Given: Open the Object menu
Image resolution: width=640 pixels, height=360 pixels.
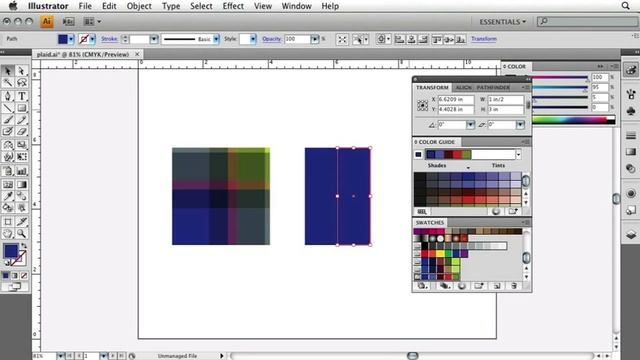Looking at the screenshot, I should coord(139,6).
